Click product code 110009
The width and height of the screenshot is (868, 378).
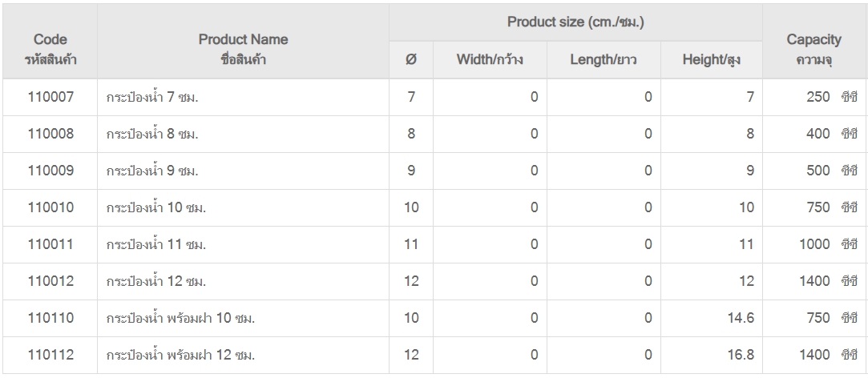50,171
